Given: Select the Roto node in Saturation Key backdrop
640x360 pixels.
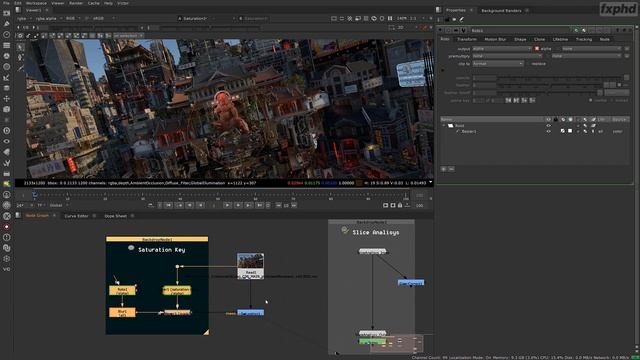Looking at the screenshot, I should (x=122, y=290).
